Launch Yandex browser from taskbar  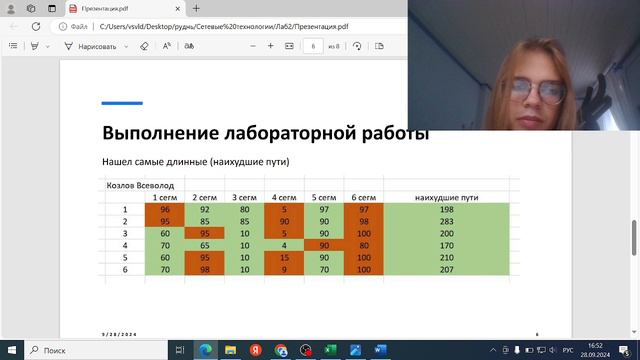(256, 350)
